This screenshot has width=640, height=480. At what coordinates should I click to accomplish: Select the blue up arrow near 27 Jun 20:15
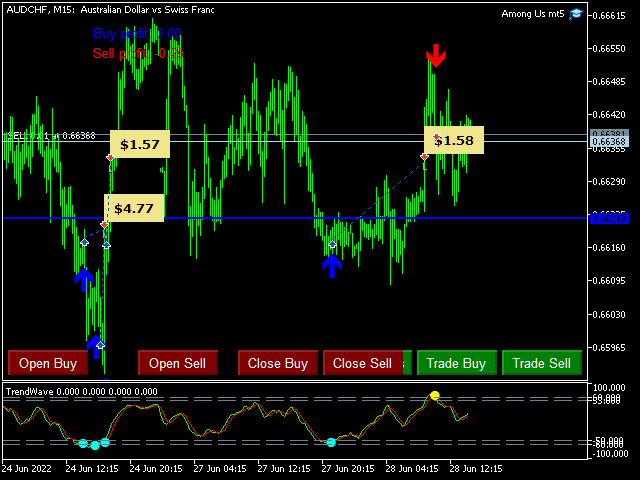(x=332, y=265)
